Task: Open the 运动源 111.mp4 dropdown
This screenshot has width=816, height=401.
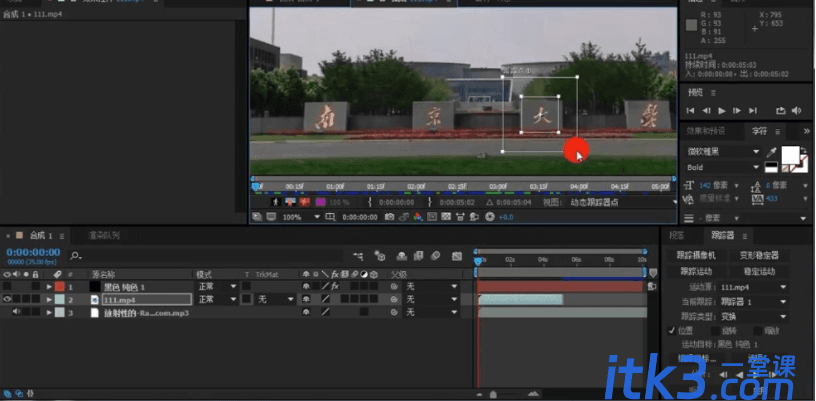Action: (x=754, y=287)
